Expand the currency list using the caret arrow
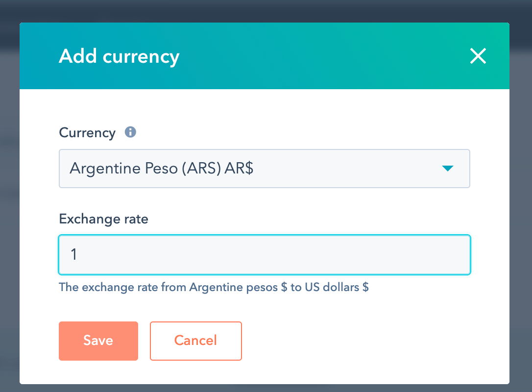 [x=447, y=169]
